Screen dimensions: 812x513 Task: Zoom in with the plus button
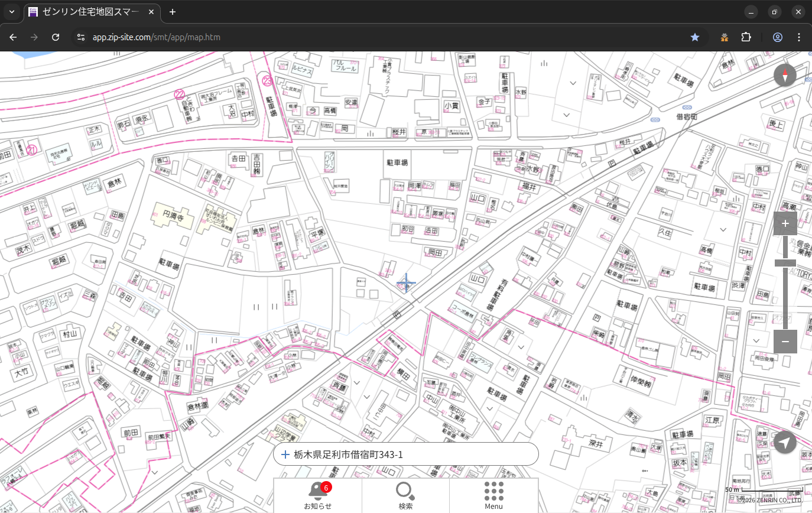[785, 223]
